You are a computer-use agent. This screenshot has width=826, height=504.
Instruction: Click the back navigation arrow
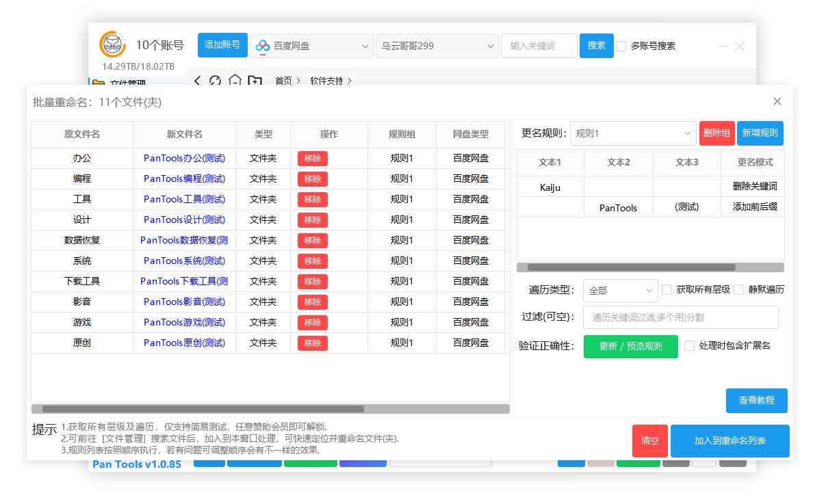click(197, 81)
